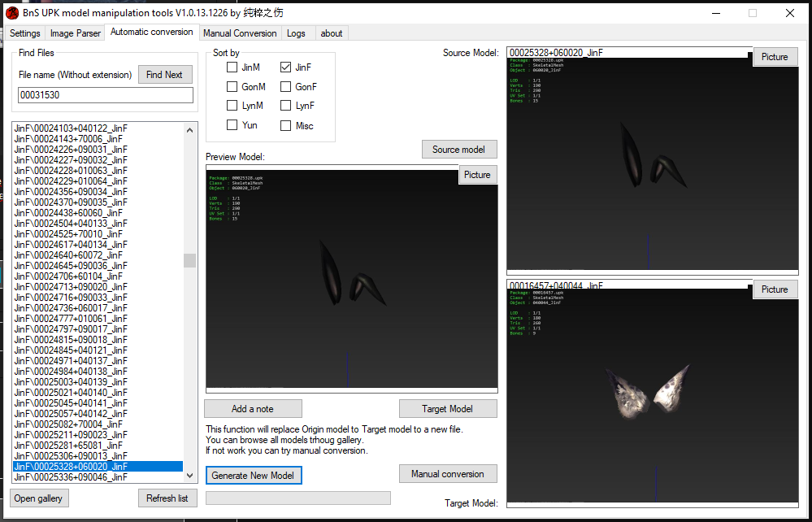Select JinF\00025211+090023_JinF entry
Screen dimensions: 812x522
pyautogui.click(x=98, y=435)
